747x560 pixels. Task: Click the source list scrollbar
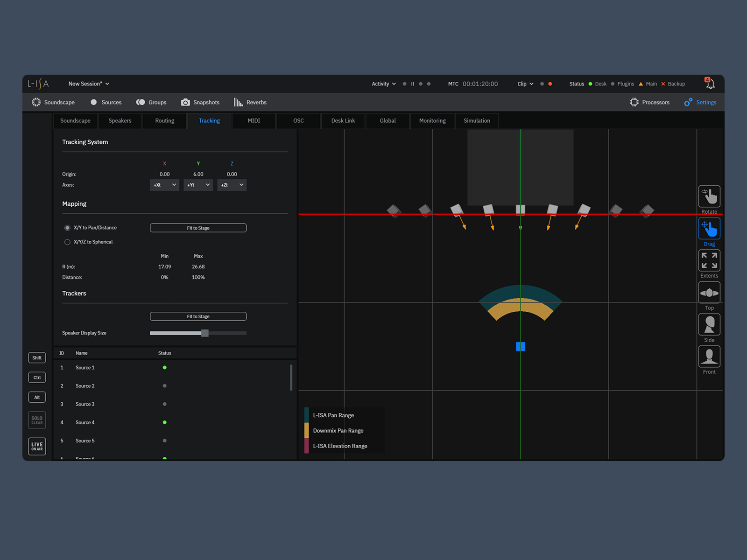(x=291, y=378)
